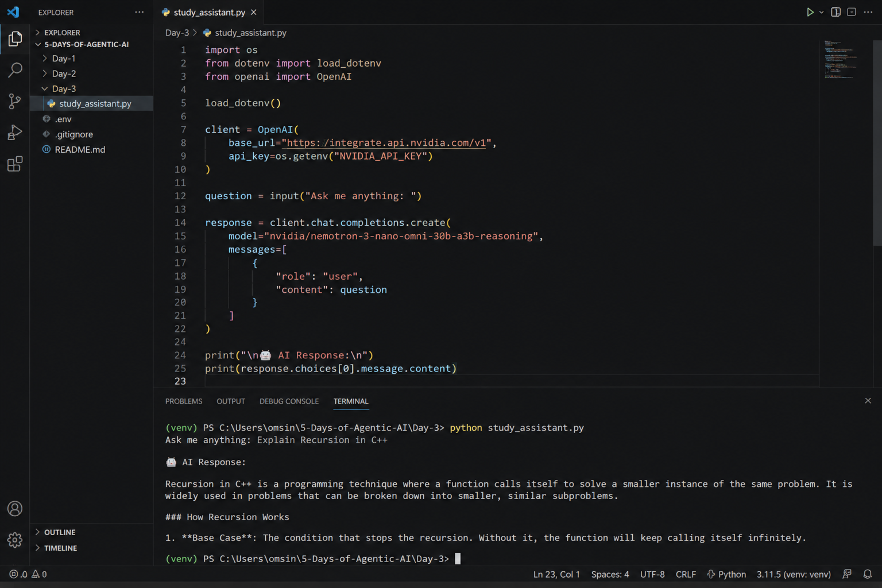Screen dimensions: 882x588
Task: Click feedback icon in status bar
Action: pos(847,574)
